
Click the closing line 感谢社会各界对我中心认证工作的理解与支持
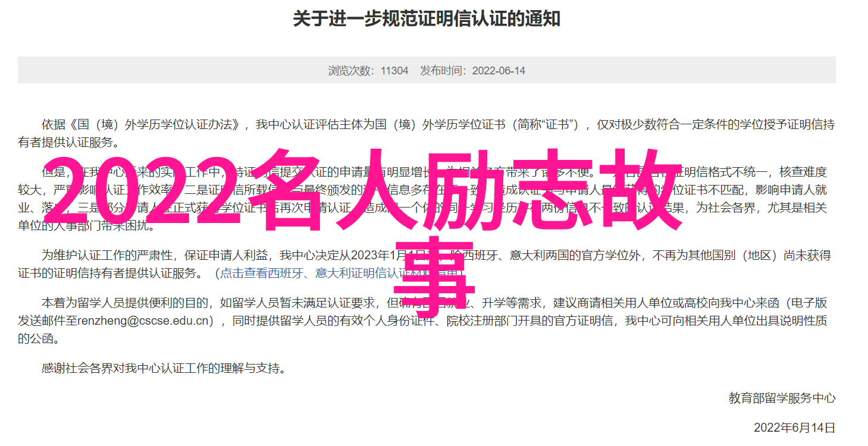pos(164,368)
